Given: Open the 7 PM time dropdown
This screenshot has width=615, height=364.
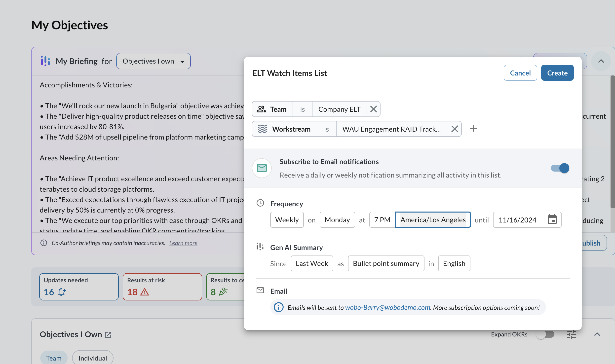Looking at the screenshot, I should (x=382, y=220).
